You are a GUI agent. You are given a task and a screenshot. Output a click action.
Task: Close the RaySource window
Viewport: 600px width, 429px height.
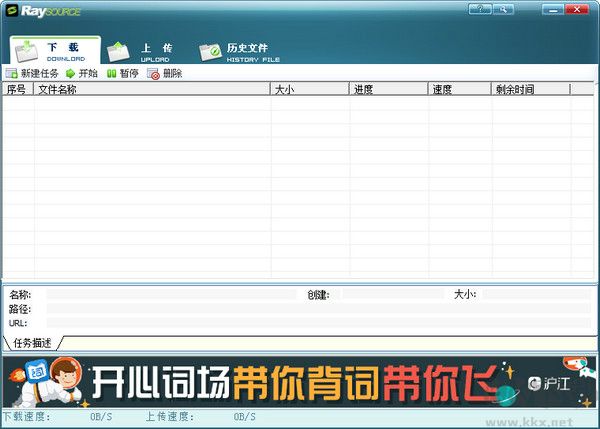(x=577, y=9)
